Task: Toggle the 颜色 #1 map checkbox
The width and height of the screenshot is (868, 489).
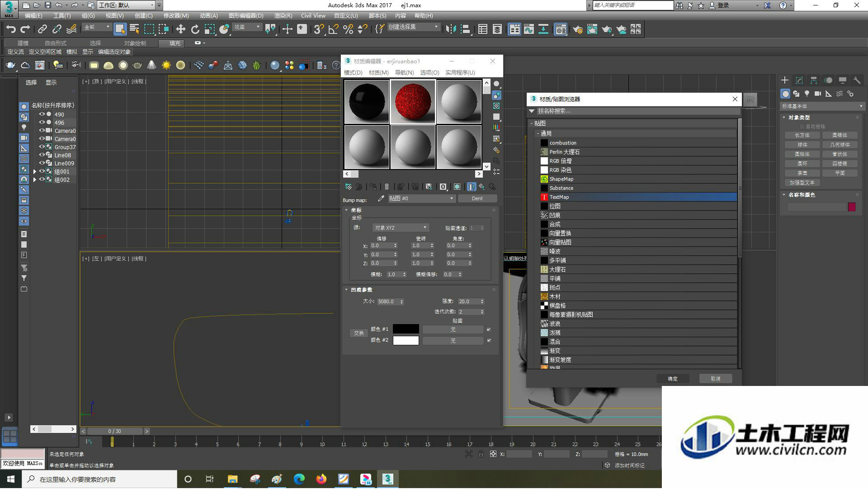Action: click(489, 329)
